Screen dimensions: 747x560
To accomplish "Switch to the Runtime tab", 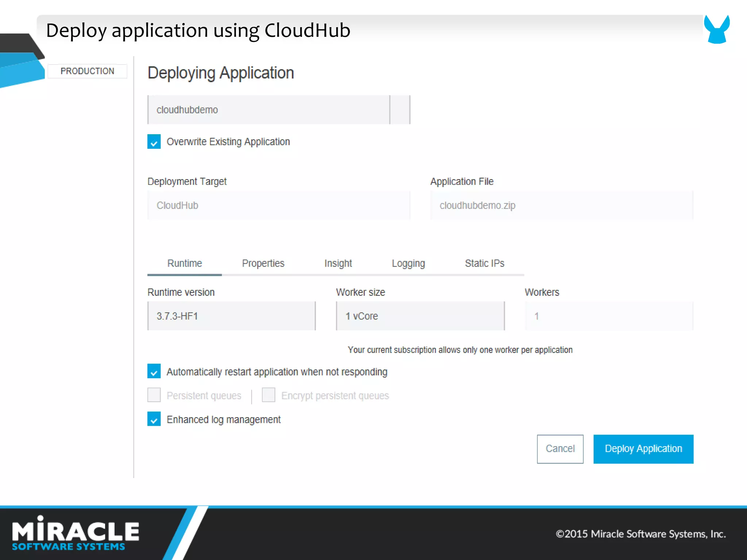I will 185,263.
